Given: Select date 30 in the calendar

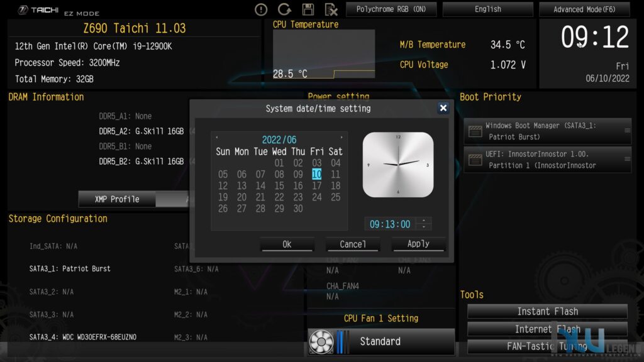Looking at the screenshot, I should (x=298, y=209).
